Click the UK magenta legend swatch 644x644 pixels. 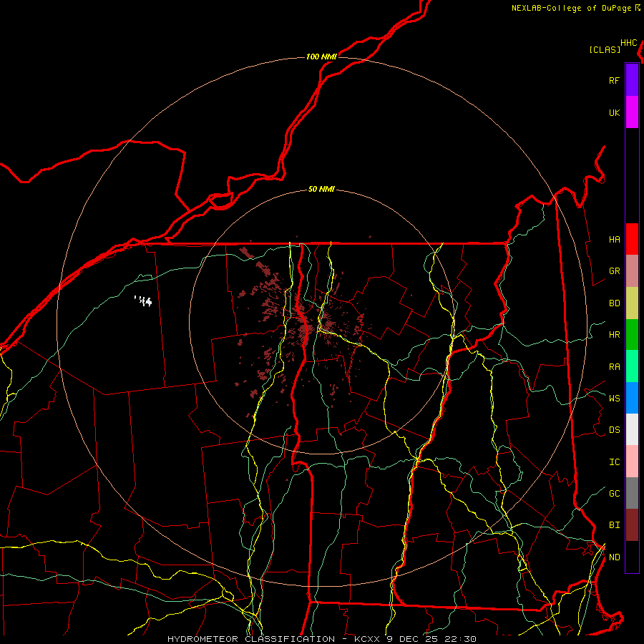tap(632, 112)
